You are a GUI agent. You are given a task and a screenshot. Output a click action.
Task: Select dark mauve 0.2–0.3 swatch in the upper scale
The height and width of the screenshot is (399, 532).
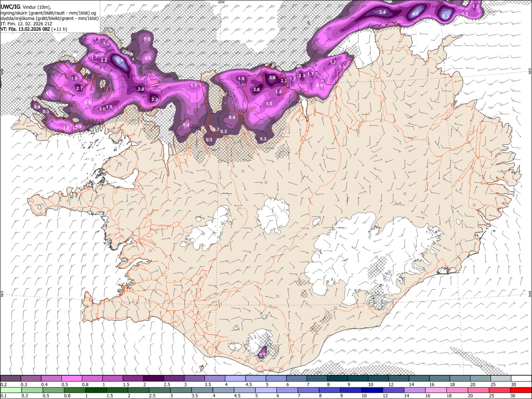click(x=10, y=378)
